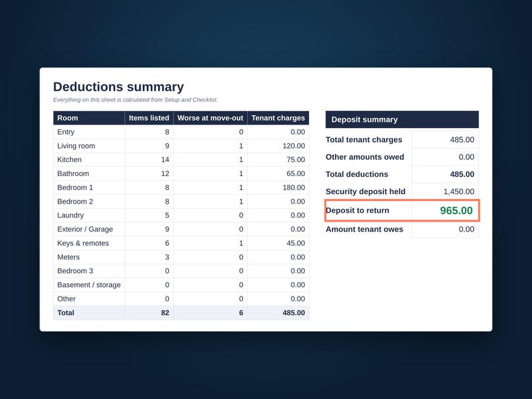This screenshot has height=399, width=532.
Task: Click the 'Deductions summary' heading
Action: click(x=119, y=87)
